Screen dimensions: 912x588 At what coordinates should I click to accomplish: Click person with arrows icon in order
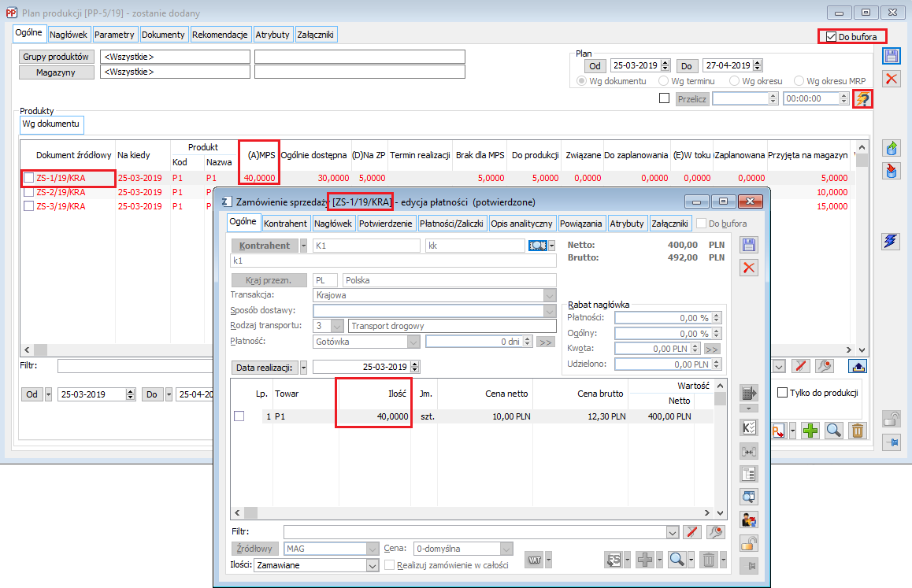[748, 520]
